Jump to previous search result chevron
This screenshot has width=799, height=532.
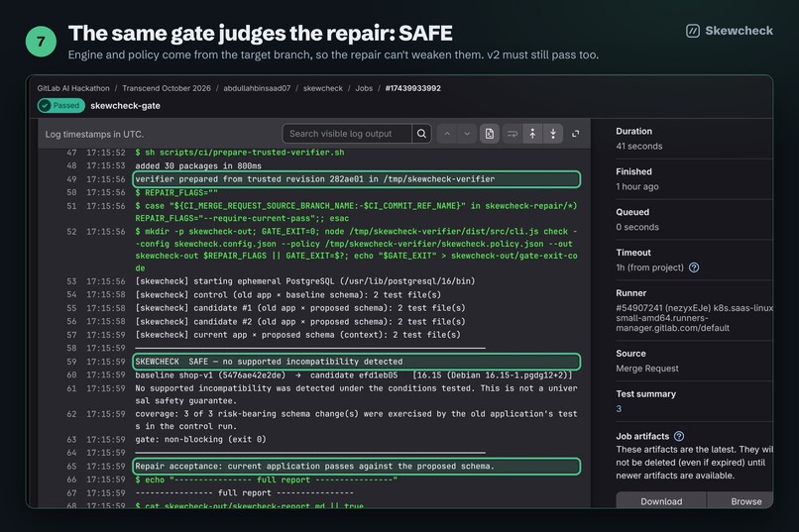[447, 134]
